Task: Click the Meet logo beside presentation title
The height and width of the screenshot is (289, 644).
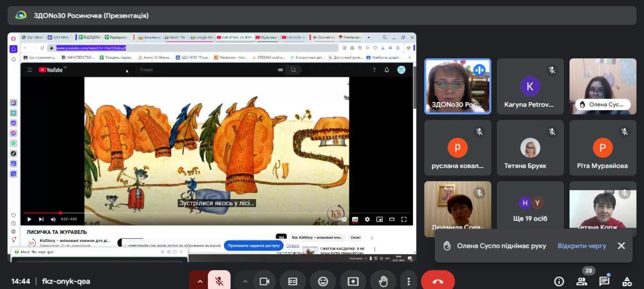Action: click(21, 15)
